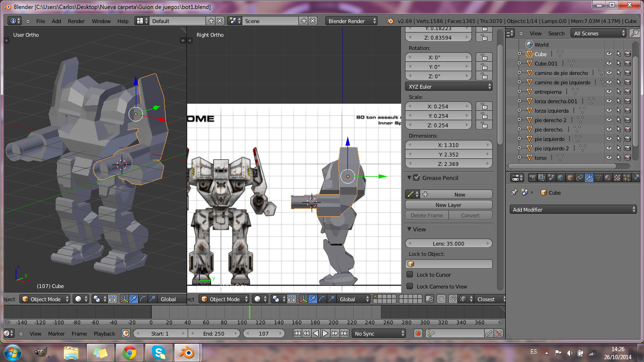
Task: Open the Window menu
Action: pyautogui.click(x=101, y=21)
